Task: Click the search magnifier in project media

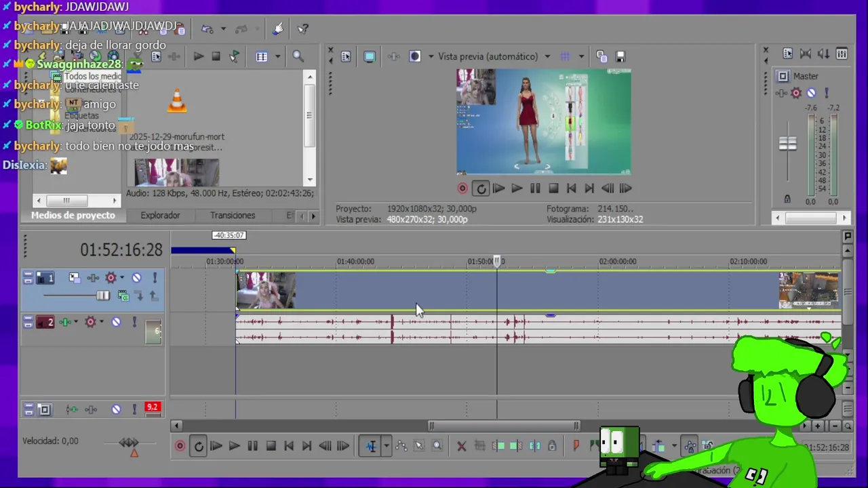Action: click(298, 57)
